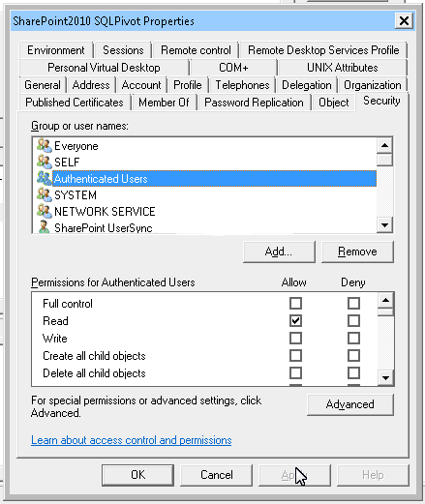425x504 pixels.
Task: Tick Deny for Write permission
Action: [353, 339]
